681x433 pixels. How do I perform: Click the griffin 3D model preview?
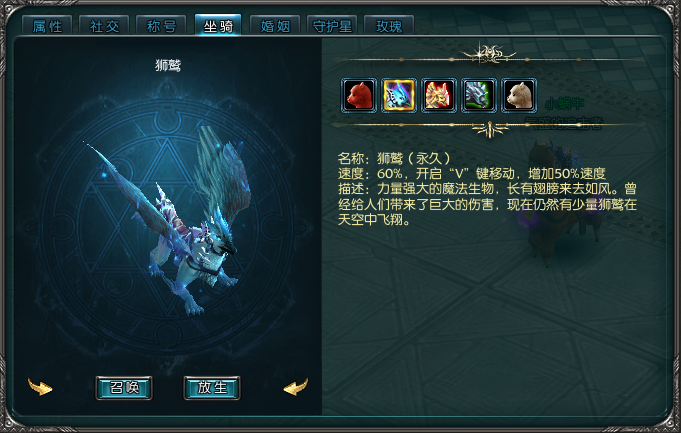[x=174, y=221]
